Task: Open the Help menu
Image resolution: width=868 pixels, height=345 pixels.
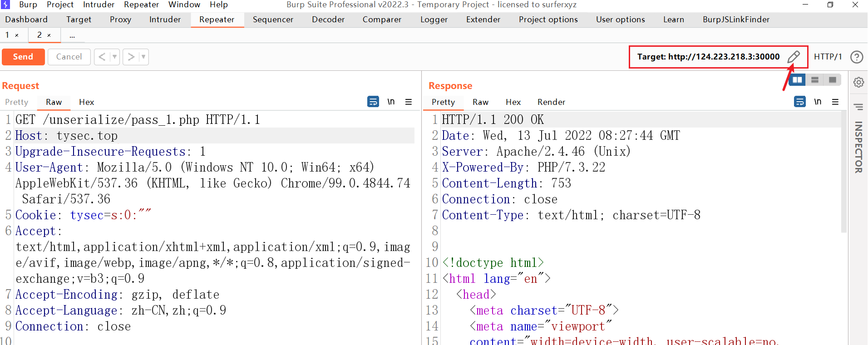Action: coord(218,5)
